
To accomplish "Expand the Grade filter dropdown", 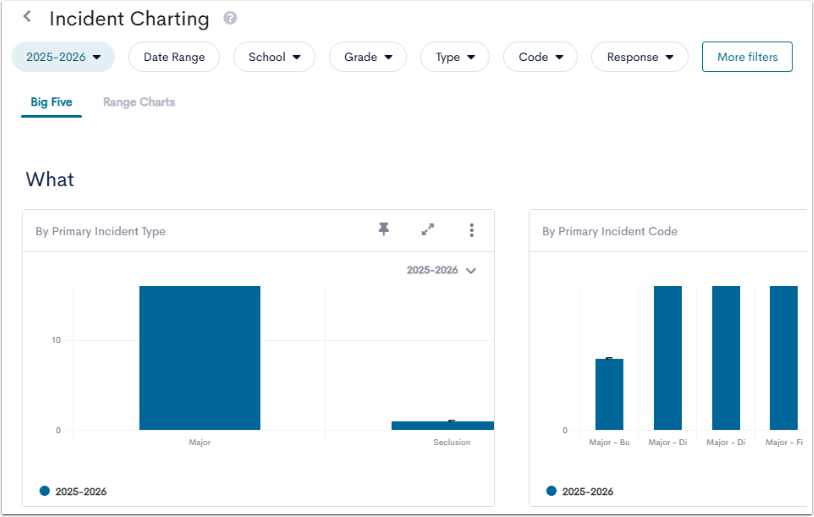I will tap(368, 57).
